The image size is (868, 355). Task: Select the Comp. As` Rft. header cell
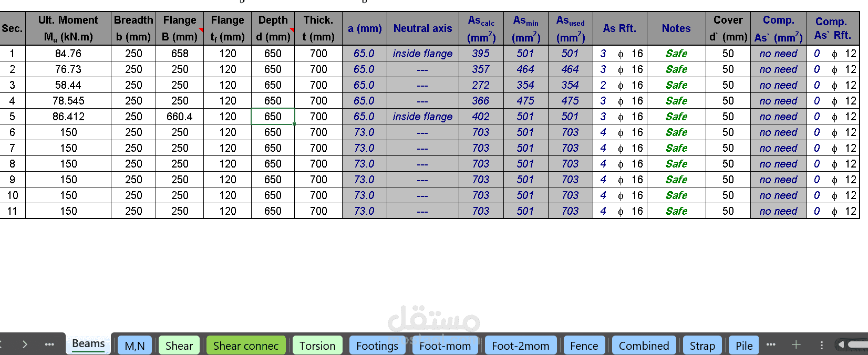point(833,28)
